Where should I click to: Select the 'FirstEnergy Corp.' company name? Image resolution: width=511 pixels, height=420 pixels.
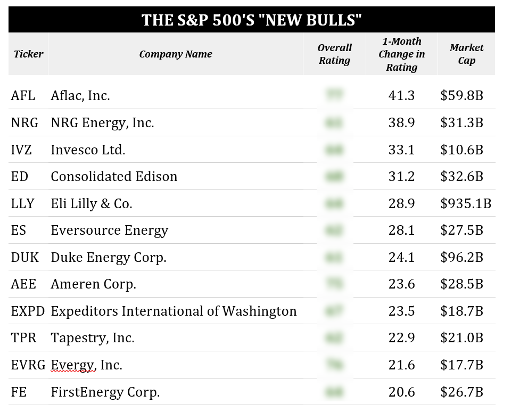point(105,392)
